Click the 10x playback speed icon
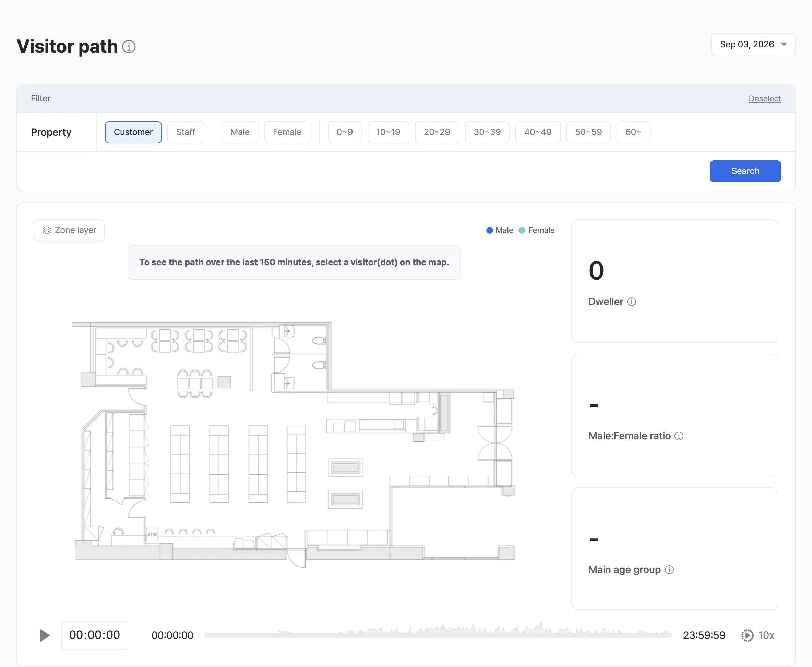The width and height of the screenshot is (812, 667). (747, 635)
